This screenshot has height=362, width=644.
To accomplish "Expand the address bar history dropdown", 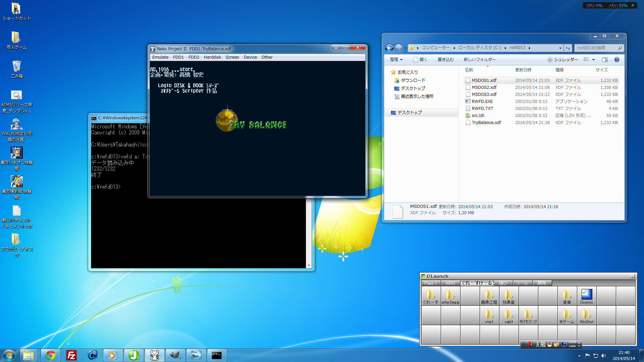I will coord(560,48).
